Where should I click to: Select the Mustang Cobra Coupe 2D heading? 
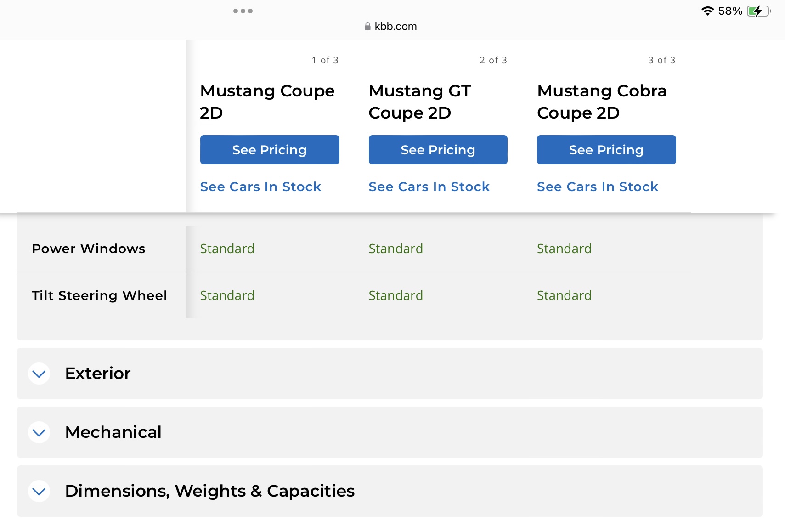[x=602, y=102]
